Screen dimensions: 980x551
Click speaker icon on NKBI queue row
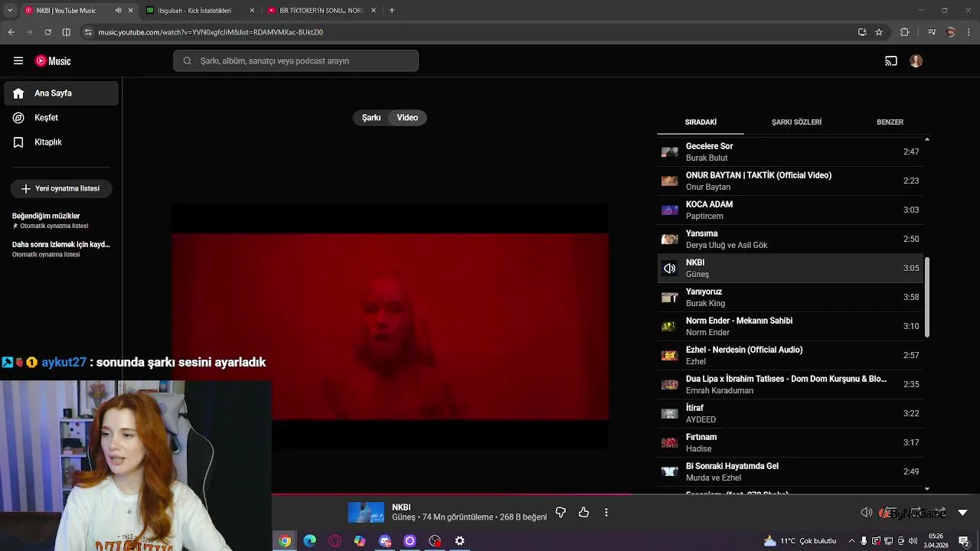669,268
